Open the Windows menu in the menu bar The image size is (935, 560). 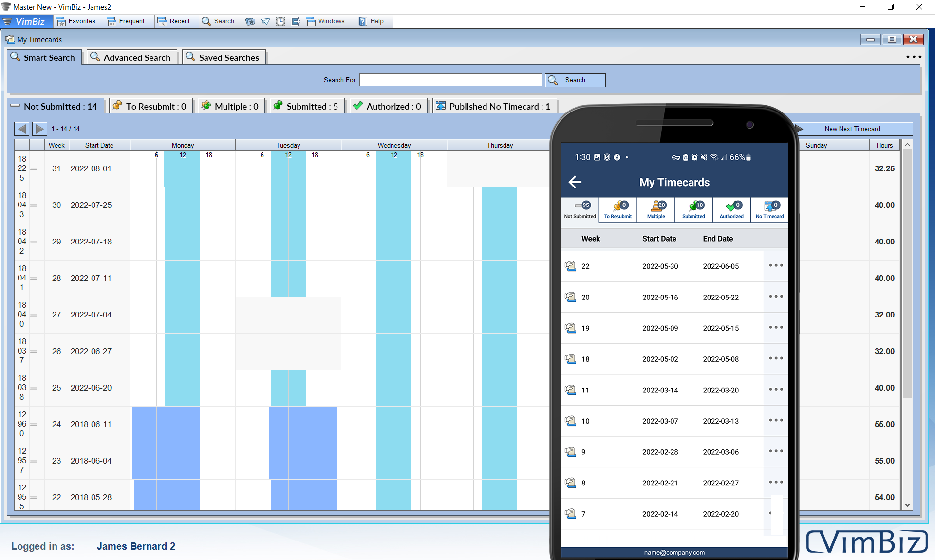click(x=327, y=21)
